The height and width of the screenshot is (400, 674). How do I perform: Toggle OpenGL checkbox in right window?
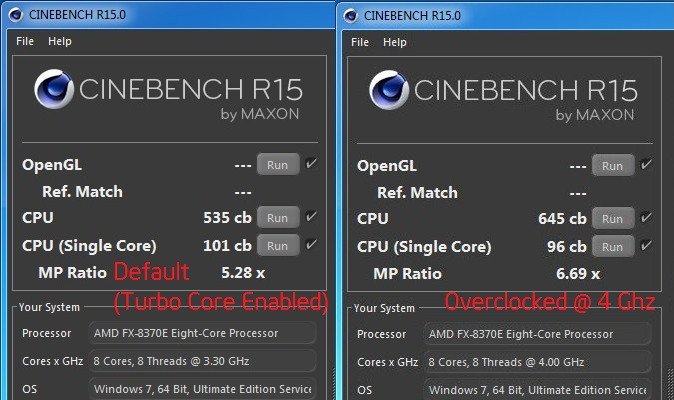(x=646, y=164)
